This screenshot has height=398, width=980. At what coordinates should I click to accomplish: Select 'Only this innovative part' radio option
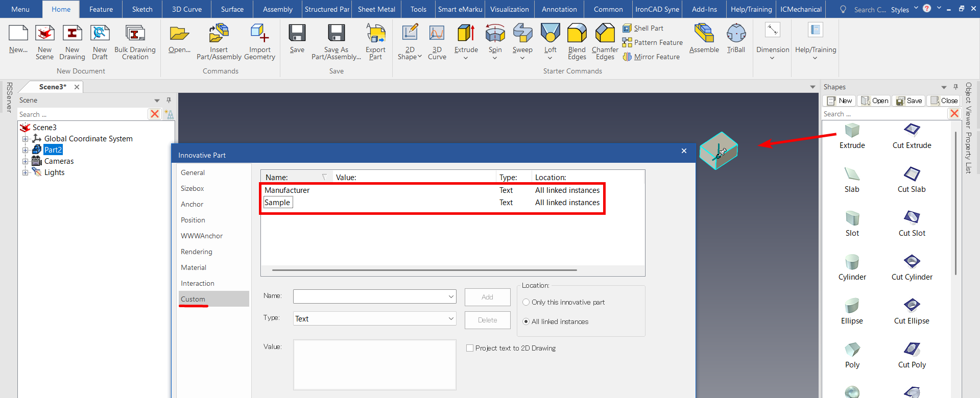[x=526, y=302]
